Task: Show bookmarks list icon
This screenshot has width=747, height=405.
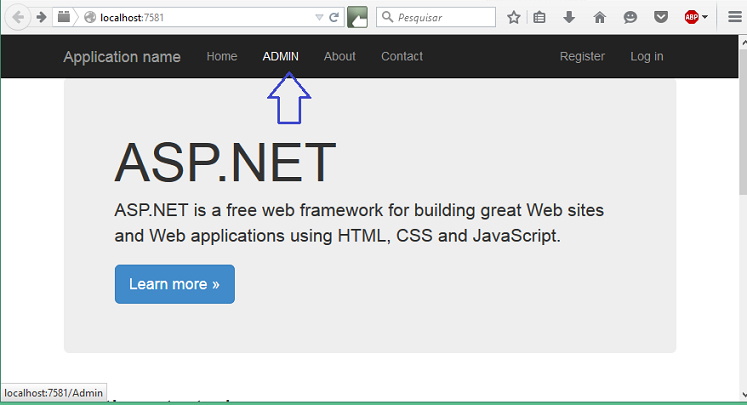Action: [x=539, y=18]
